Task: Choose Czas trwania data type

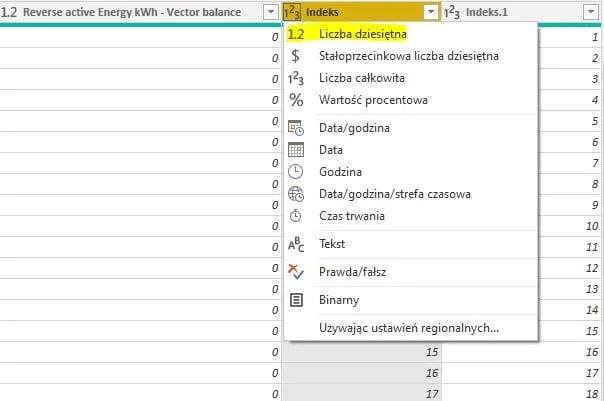Action: click(411, 216)
